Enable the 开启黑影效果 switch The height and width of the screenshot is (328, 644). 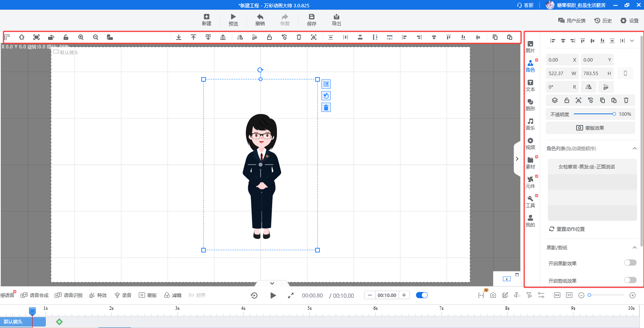click(630, 263)
